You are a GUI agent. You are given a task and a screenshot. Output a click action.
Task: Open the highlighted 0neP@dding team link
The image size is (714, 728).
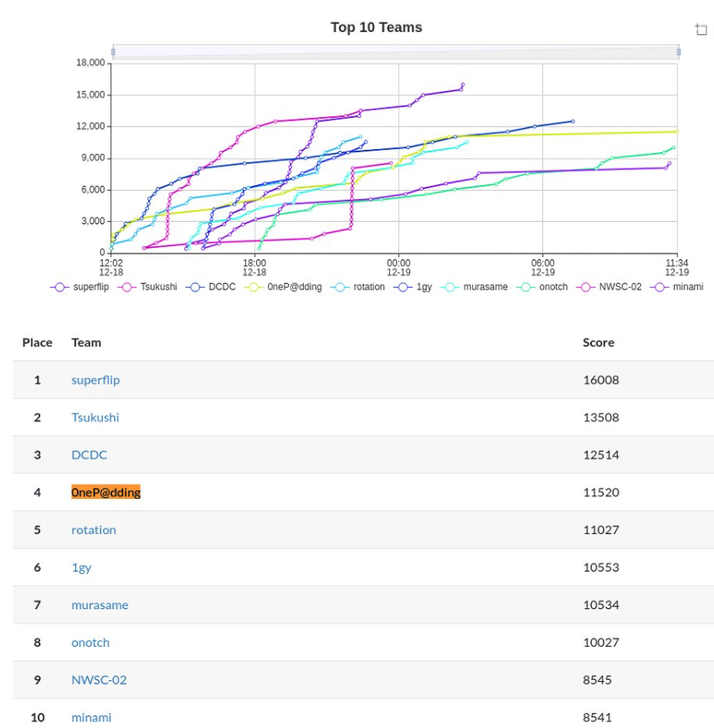[x=106, y=492]
